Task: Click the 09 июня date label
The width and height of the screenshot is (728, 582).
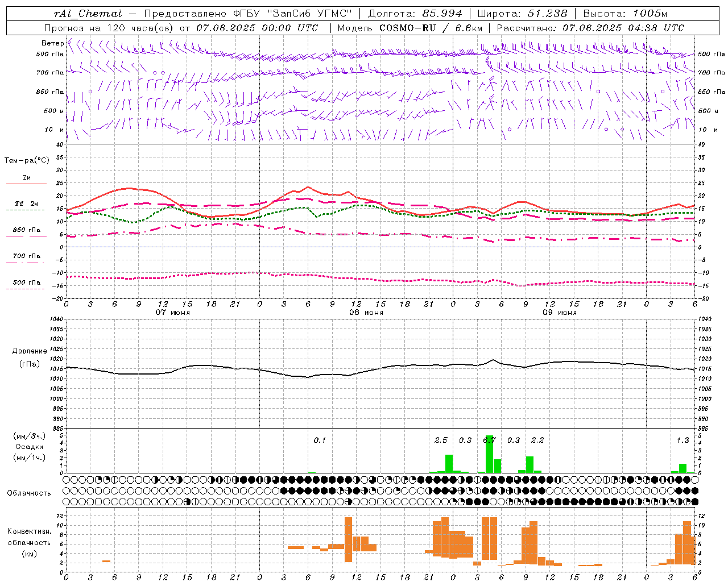Action: coord(560,313)
